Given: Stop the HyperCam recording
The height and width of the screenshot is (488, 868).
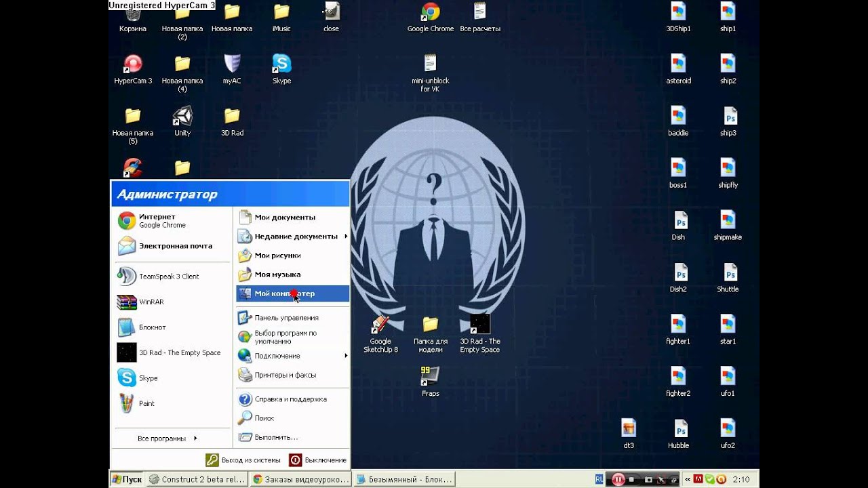Looking at the screenshot, I should pyautogui.click(x=631, y=479).
